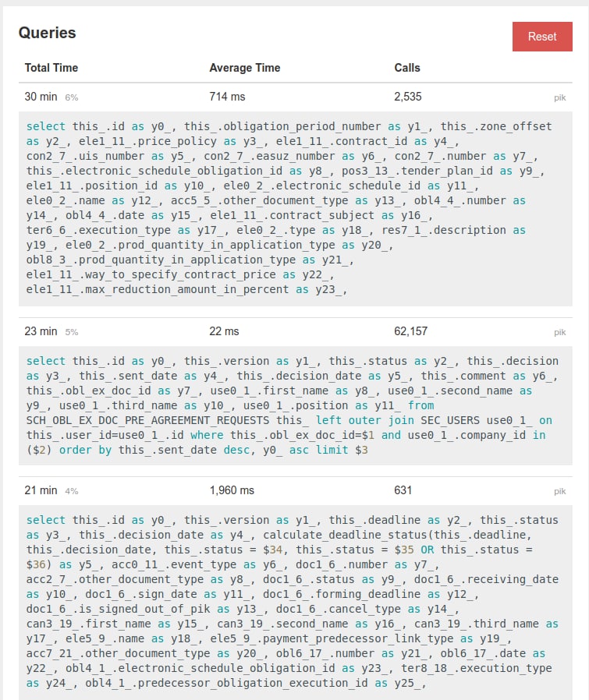
Task: Click the 4% percentage label
Action: 72,492
